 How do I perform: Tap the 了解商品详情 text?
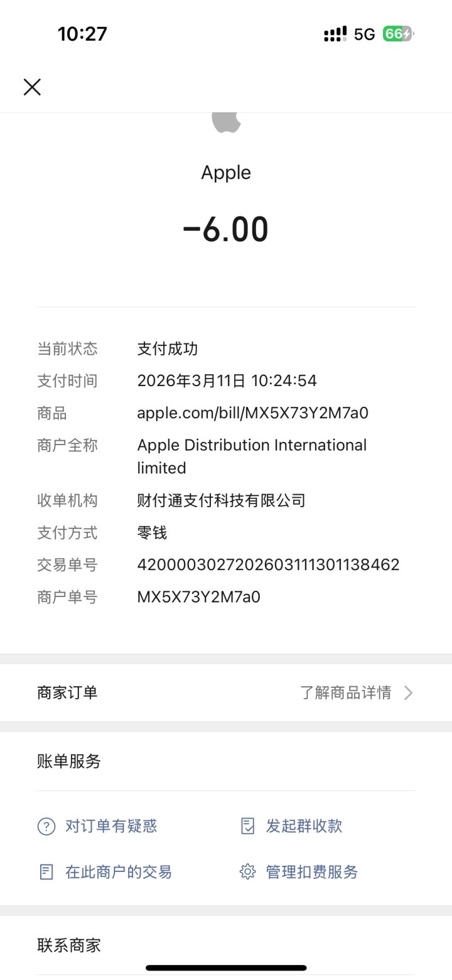(346, 692)
